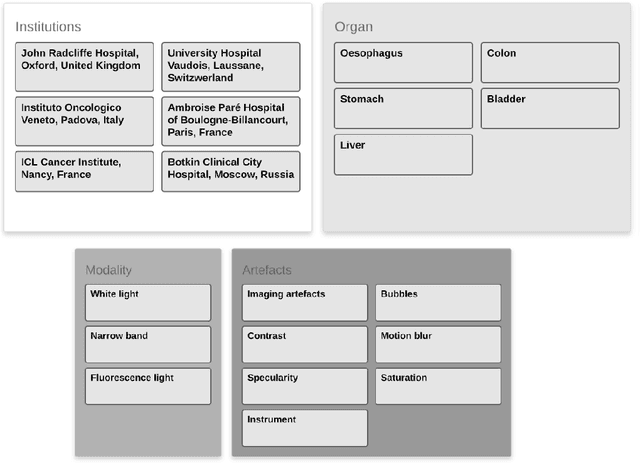Image resolution: width=640 pixels, height=464 pixels.
Task: Choose the Stomach organ box
Action: pos(403,109)
